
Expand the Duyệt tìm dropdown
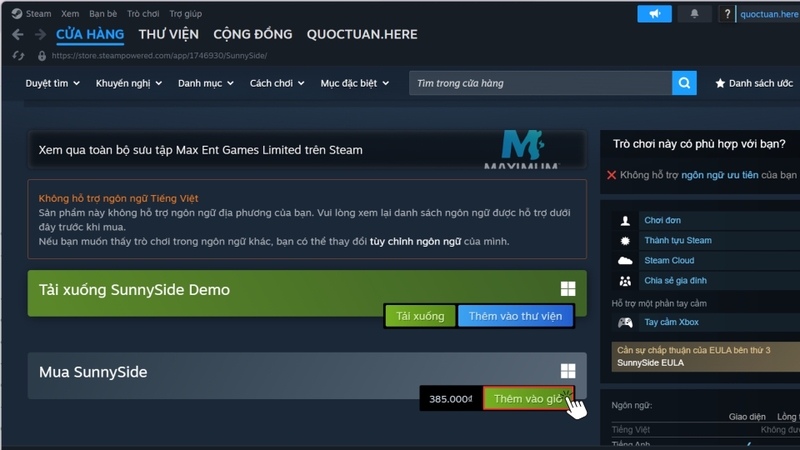[53, 83]
